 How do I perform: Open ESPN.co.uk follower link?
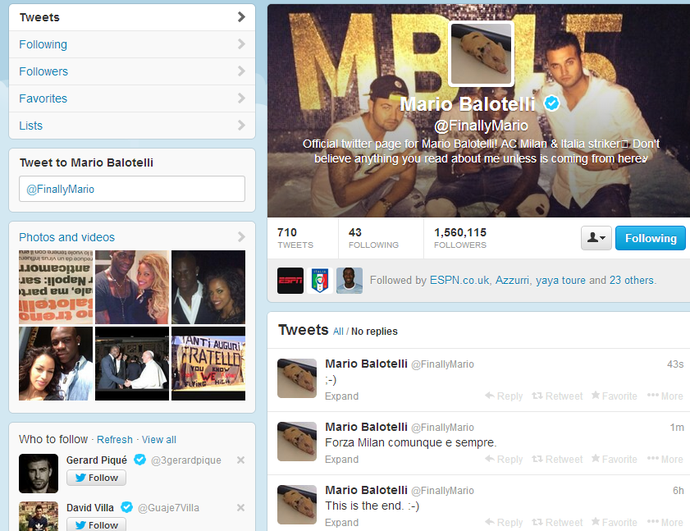(459, 280)
